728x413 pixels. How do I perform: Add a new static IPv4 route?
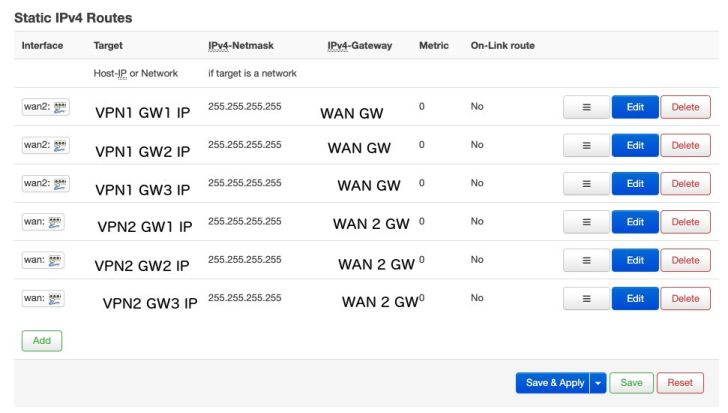41,340
